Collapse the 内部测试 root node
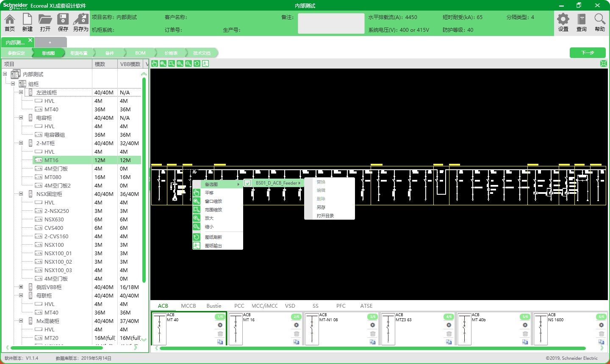 (x=5, y=74)
